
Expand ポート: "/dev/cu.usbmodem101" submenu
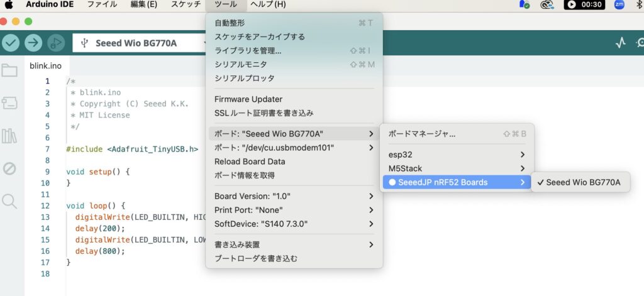tap(294, 148)
